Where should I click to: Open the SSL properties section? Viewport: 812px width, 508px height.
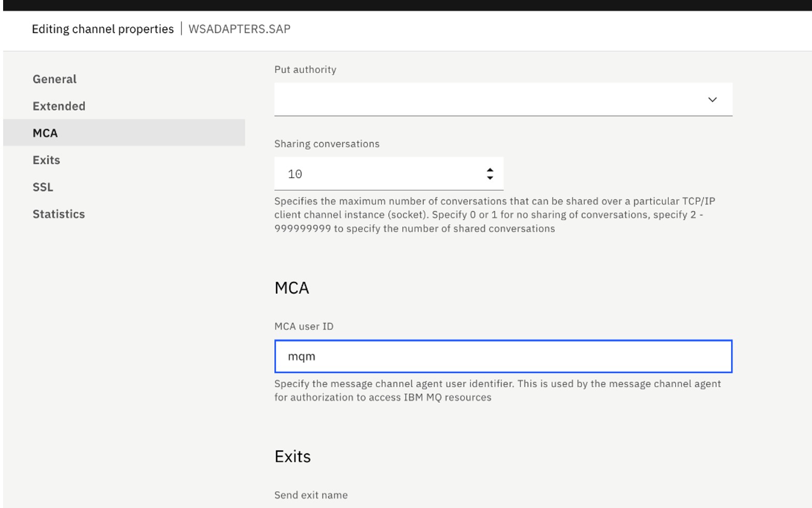(x=43, y=187)
